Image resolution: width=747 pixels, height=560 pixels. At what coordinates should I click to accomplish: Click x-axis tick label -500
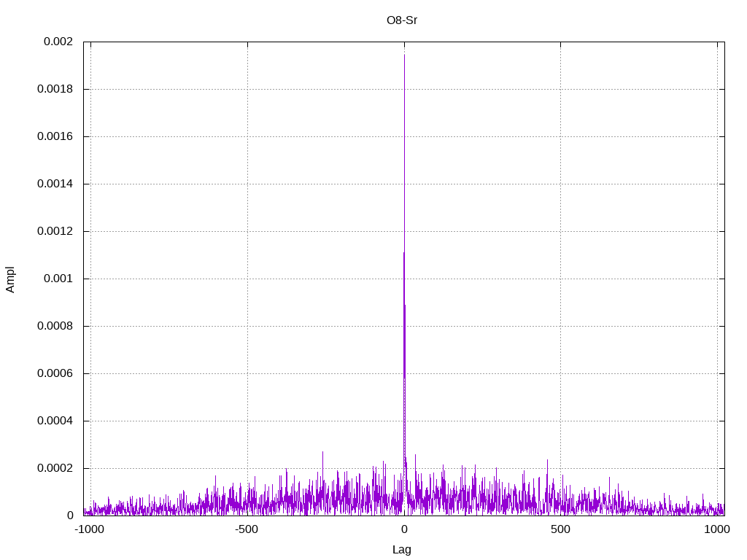[247, 529]
